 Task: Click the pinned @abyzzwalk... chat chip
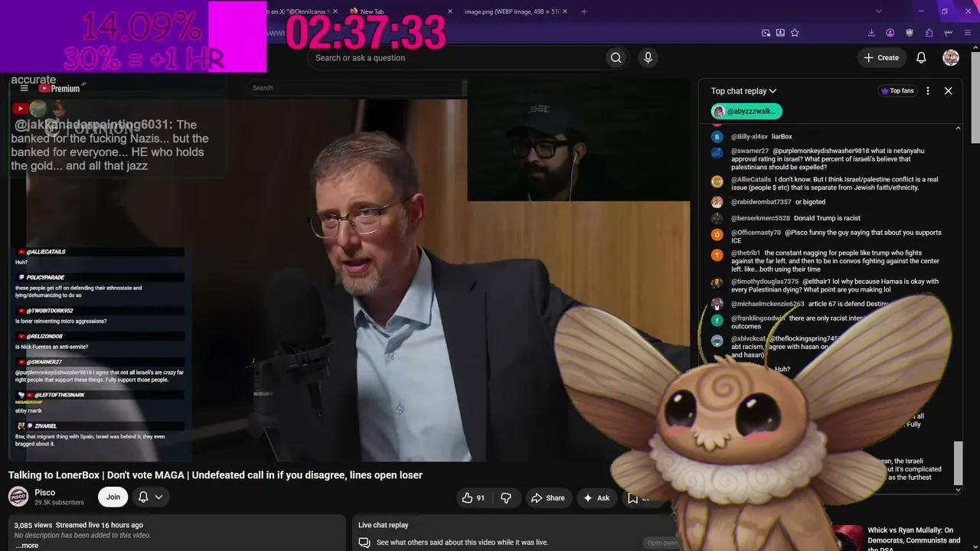(x=746, y=111)
